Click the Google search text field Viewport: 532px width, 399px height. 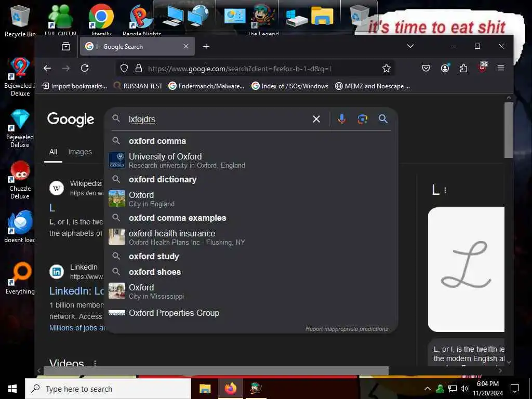pyautogui.click(x=217, y=119)
